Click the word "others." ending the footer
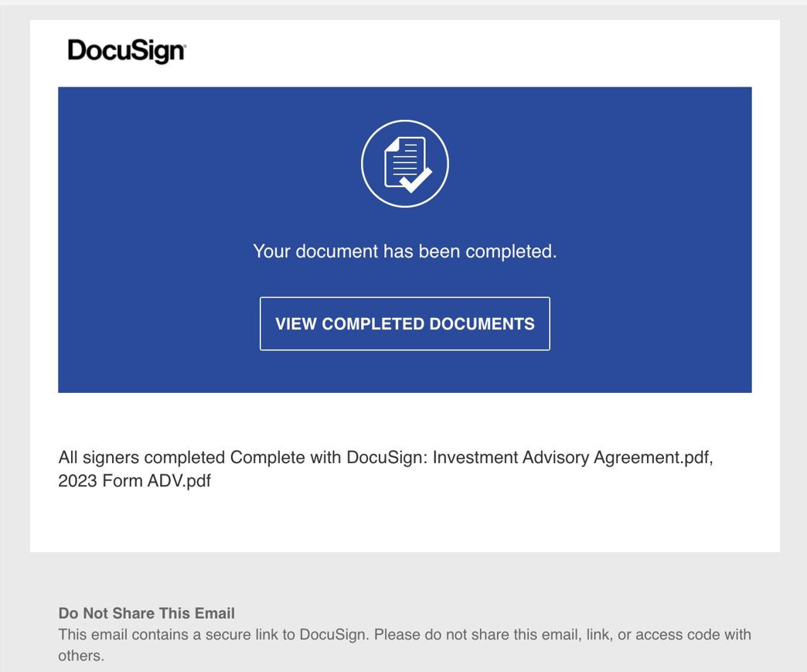The image size is (807, 672). click(x=81, y=656)
